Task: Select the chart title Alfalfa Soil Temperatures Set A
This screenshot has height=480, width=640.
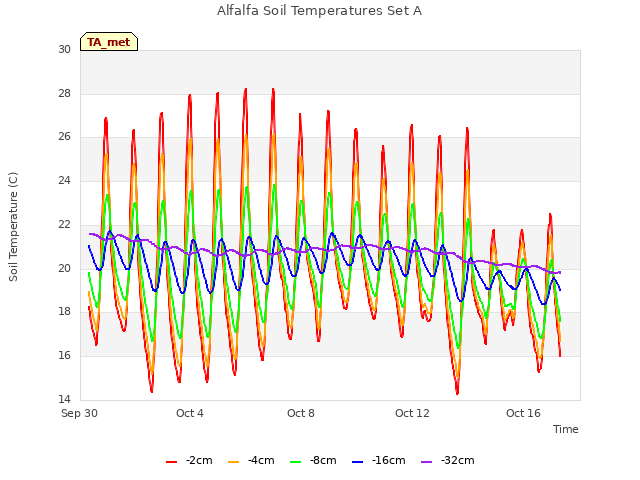Action: 319,11
